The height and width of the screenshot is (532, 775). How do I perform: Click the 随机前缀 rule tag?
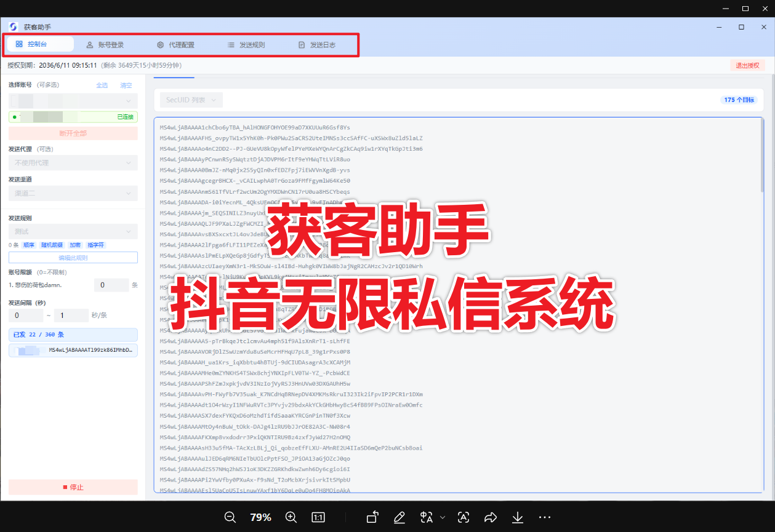click(52, 245)
